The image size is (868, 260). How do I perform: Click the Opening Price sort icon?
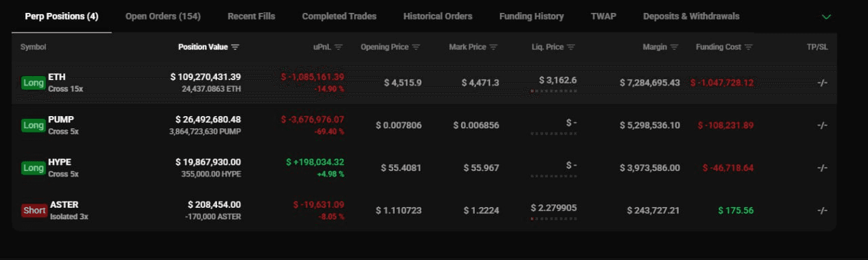point(416,48)
